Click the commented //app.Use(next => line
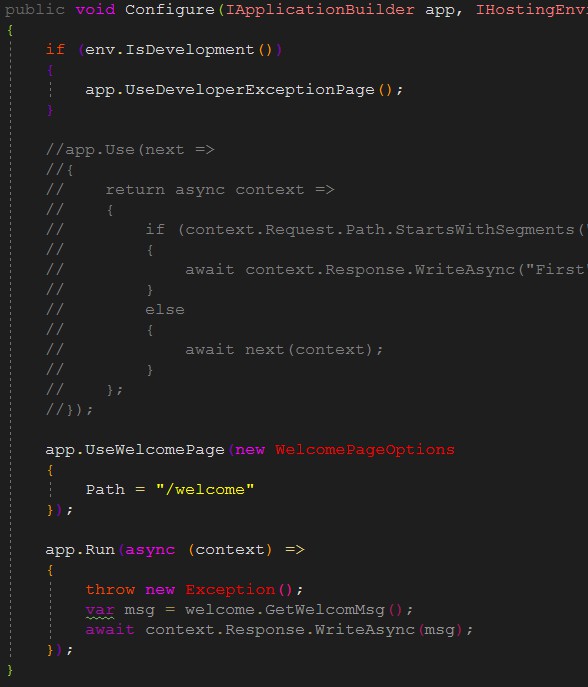 [x=130, y=150]
